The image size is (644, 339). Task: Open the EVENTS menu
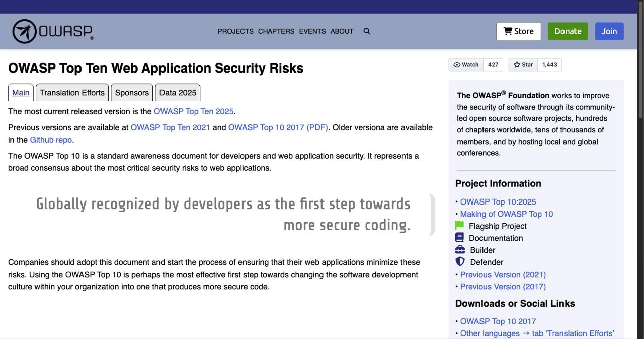coord(312,31)
